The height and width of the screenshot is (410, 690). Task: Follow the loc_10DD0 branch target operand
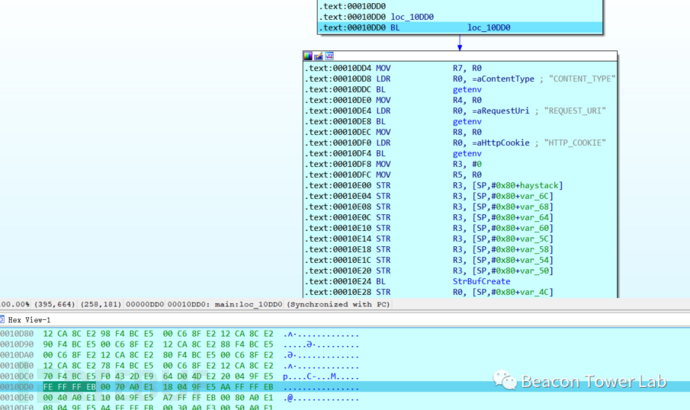488,27
